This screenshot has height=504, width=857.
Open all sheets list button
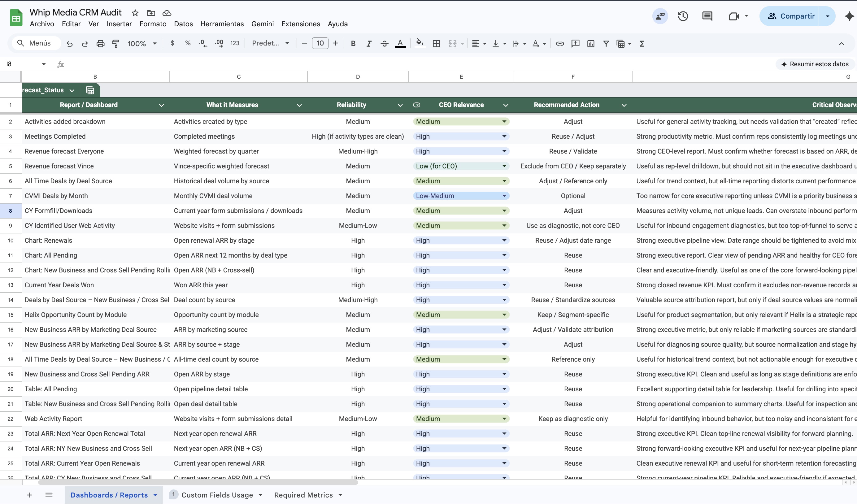pos(49,495)
